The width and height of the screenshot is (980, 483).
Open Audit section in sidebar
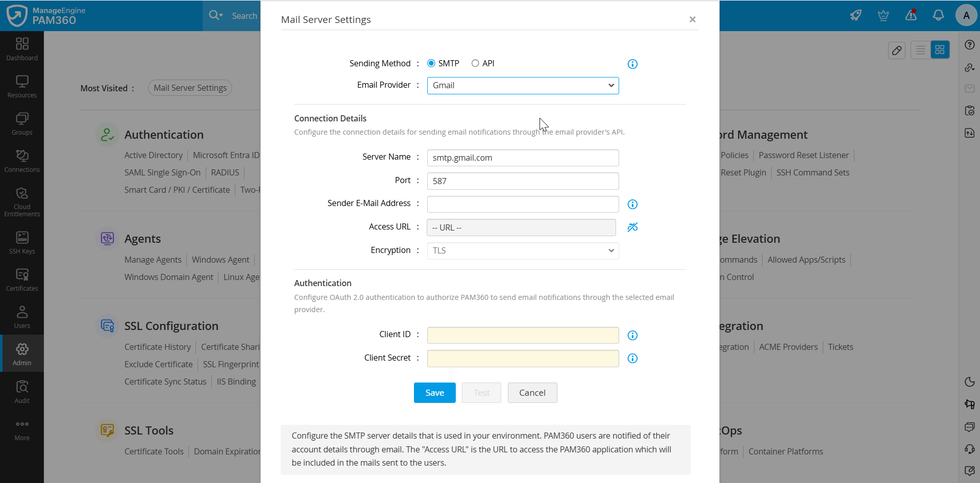coord(22,392)
